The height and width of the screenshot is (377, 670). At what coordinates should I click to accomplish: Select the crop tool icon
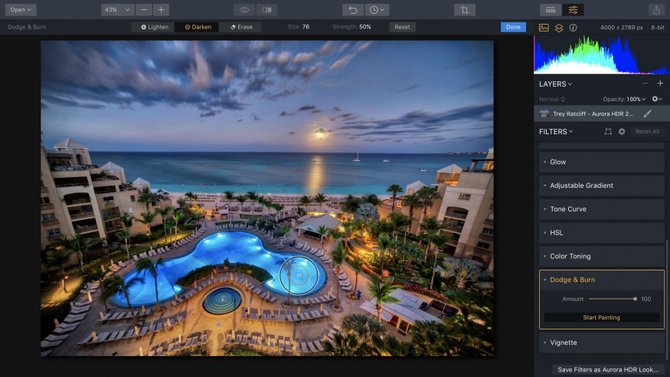pos(465,10)
